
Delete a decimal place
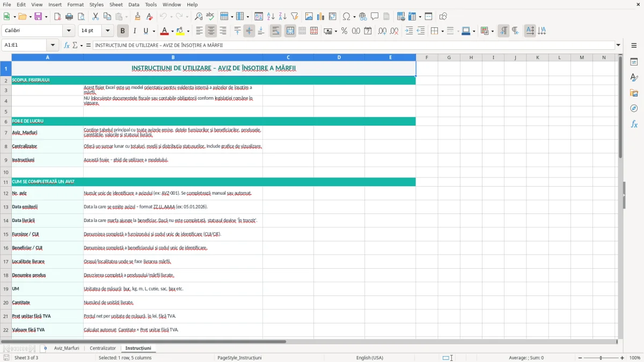(394, 31)
